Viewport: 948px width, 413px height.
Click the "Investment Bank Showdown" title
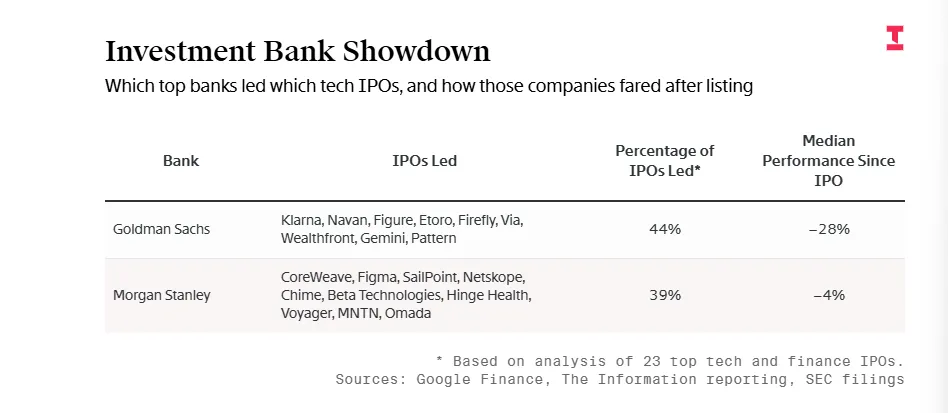298,51
